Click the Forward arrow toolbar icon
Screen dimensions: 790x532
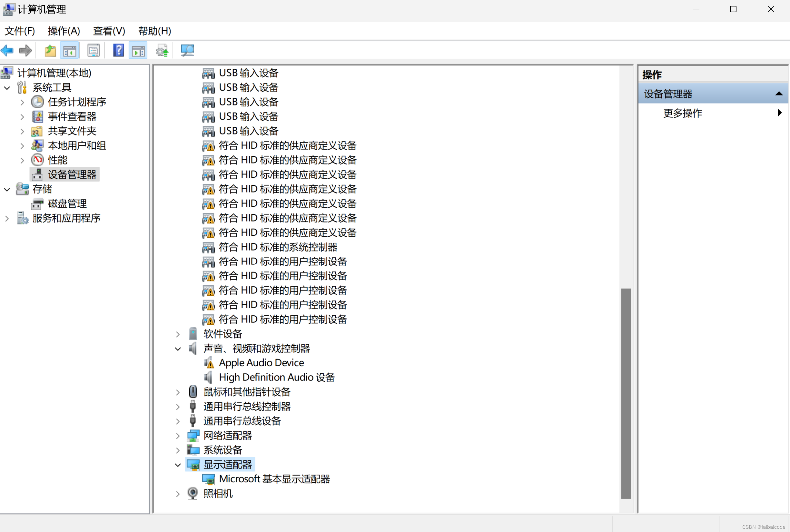pos(25,51)
